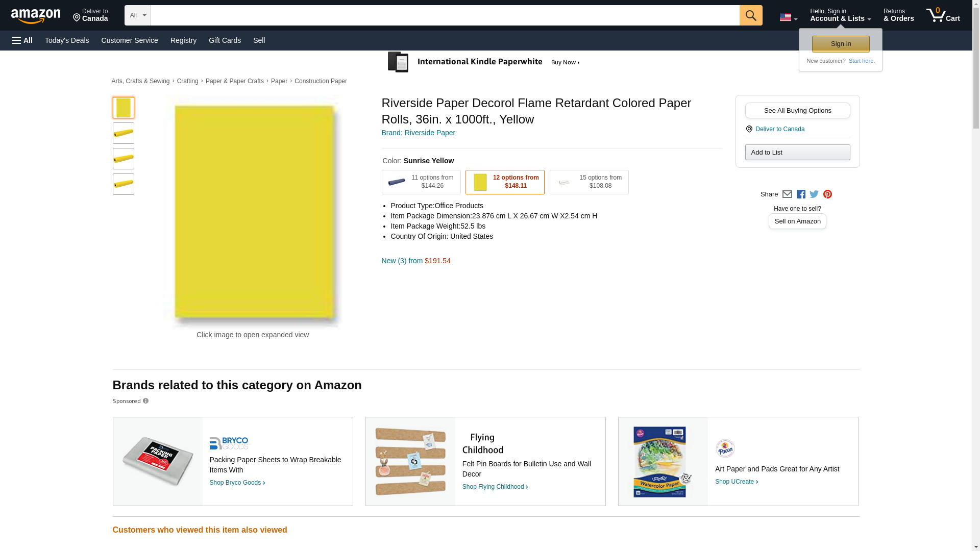Share on Pinterest icon
This screenshot has height=551, width=980.
(x=827, y=194)
